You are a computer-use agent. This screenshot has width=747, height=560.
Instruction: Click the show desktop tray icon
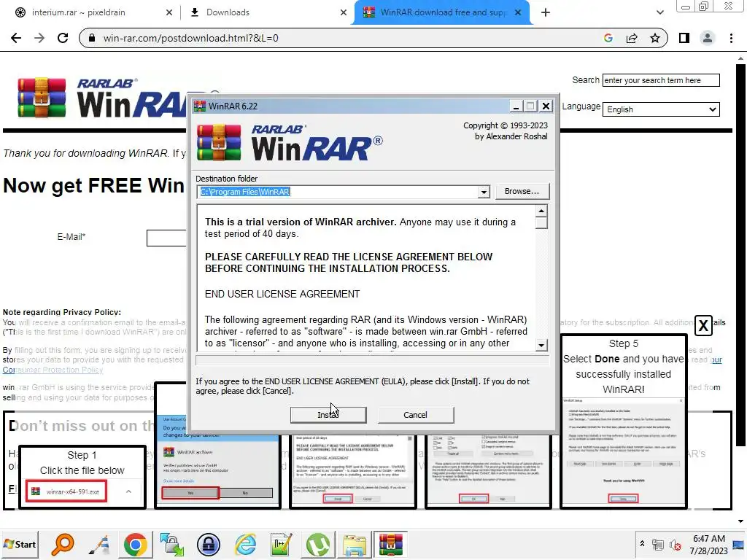(x=738, y=545)
